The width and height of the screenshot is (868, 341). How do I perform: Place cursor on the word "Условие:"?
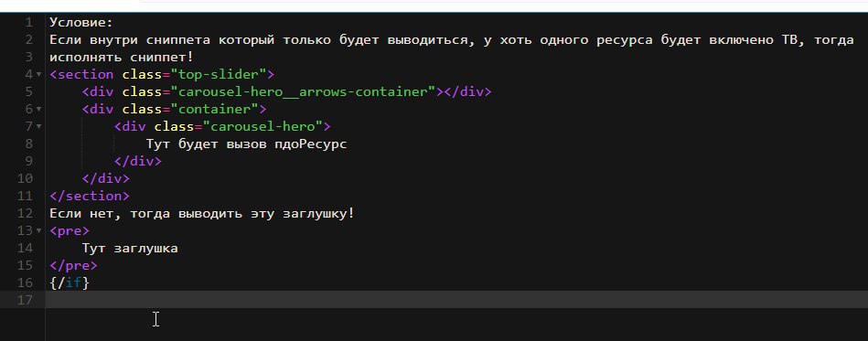(81, 23)
